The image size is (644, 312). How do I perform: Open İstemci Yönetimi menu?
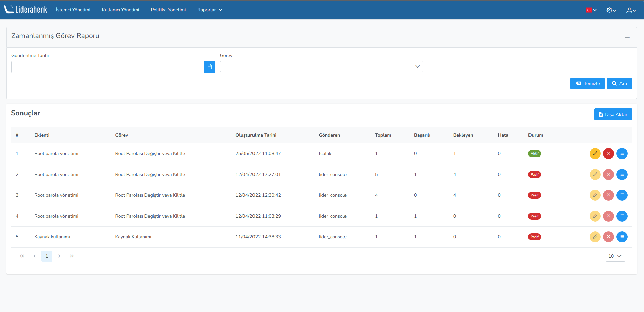73,10
